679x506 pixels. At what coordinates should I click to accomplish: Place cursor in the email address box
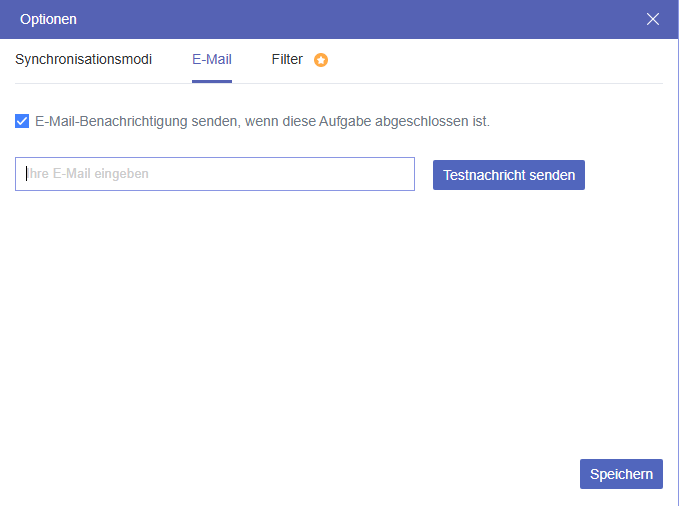215,174
